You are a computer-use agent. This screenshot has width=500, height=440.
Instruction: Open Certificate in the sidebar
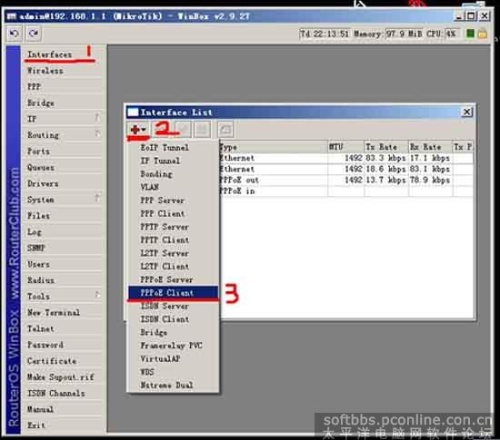click(52, 361)
